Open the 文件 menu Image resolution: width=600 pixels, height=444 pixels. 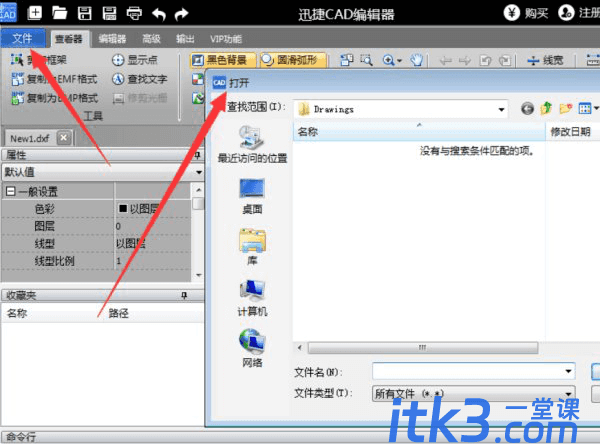tap(23, 38)
